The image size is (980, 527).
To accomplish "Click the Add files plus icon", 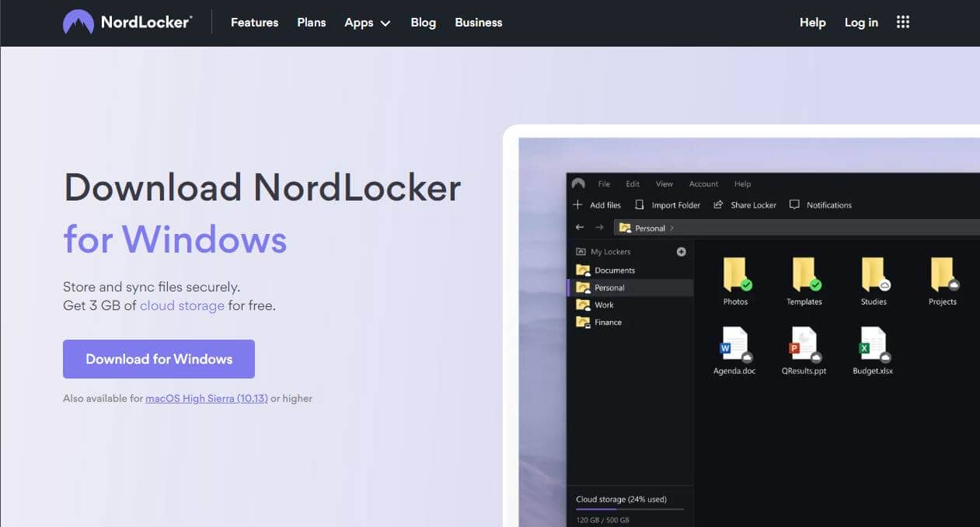I will [578, 204].
